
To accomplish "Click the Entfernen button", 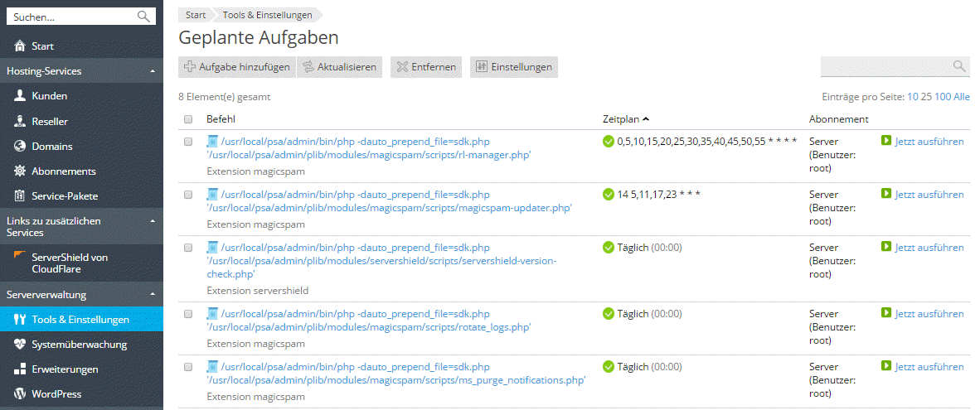I will pyautogui.click(x=427, y=67).
